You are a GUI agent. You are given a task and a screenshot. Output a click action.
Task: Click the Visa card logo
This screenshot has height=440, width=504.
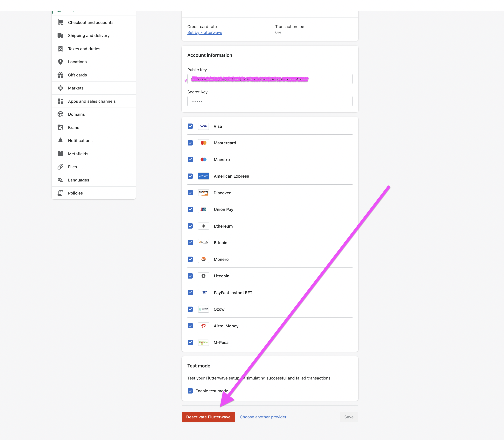[x=203, y=126]
